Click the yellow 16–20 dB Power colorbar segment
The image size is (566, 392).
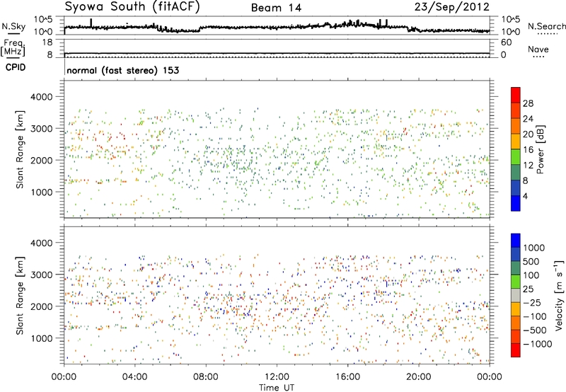(516, 141)
